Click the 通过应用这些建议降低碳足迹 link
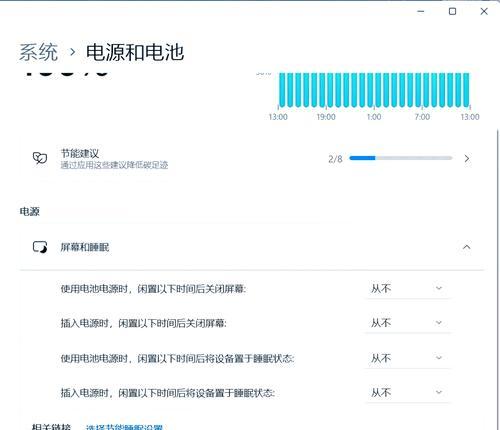 click(x=114, y=165)
